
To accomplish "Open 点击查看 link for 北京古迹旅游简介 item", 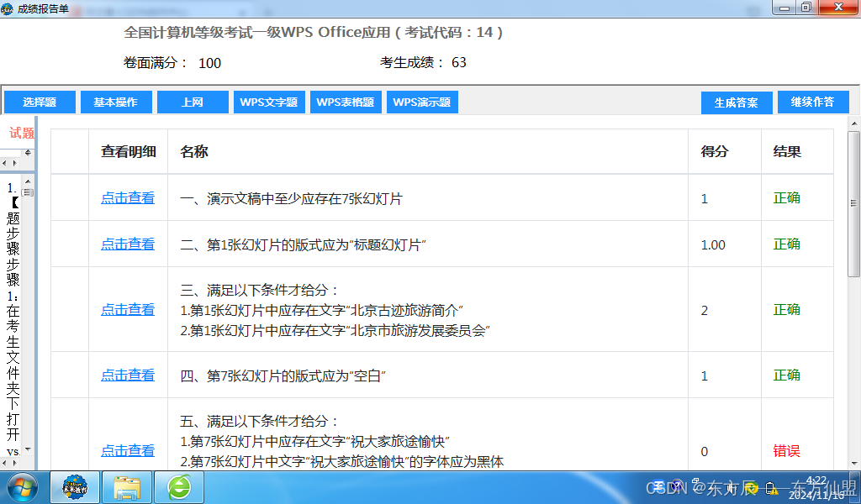I will click(x=128, y=309).
